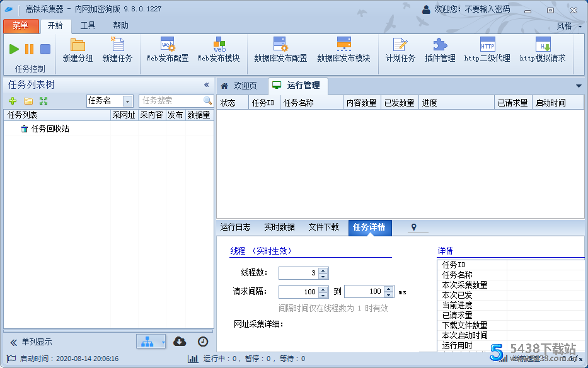Open 数据库发布配置

click(x=279, y=54)
